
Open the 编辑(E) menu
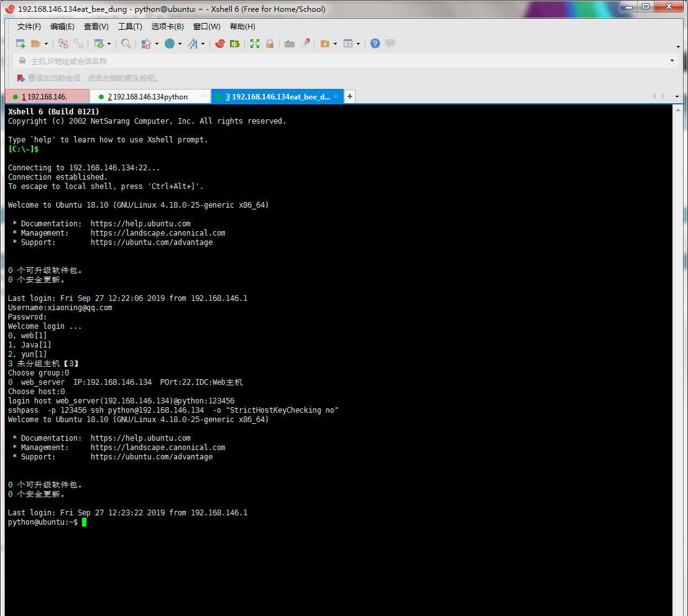62,27
